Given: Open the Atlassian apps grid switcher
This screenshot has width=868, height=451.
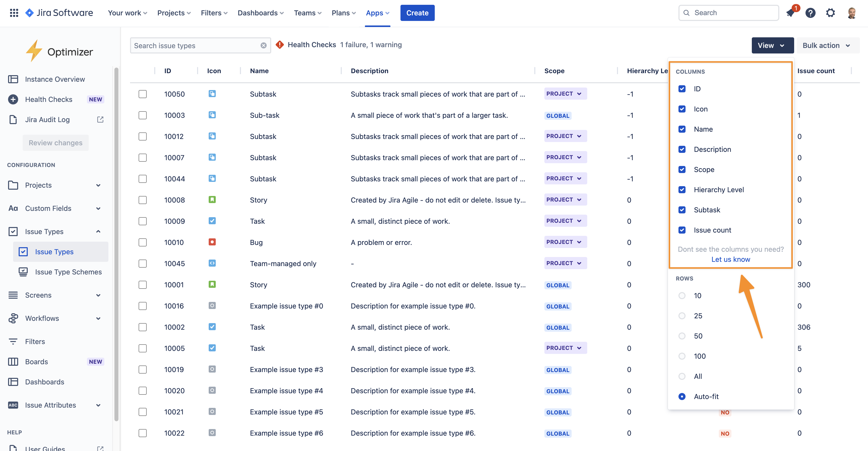Looking at the screenshot, I should pyautogui.click(x=14, y=12).
